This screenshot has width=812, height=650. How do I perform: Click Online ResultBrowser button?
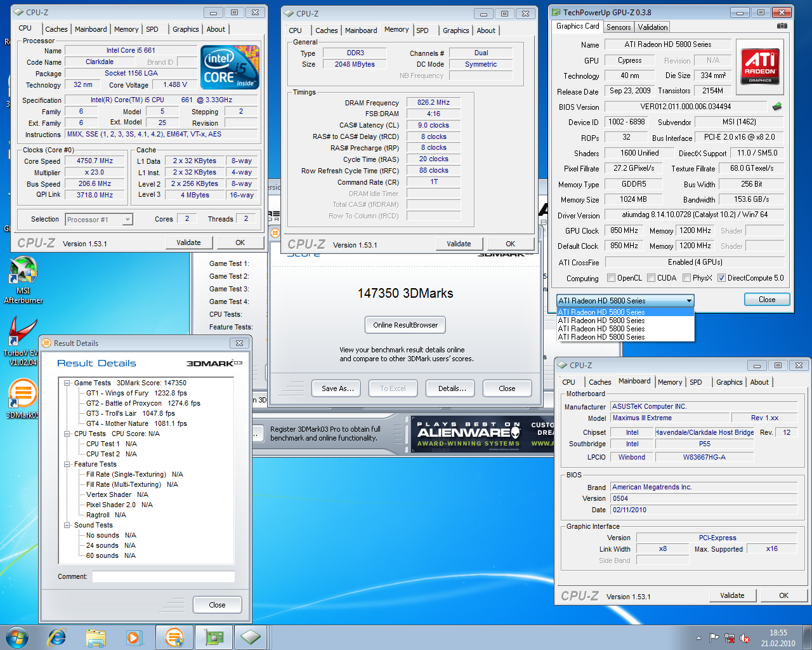405,325
